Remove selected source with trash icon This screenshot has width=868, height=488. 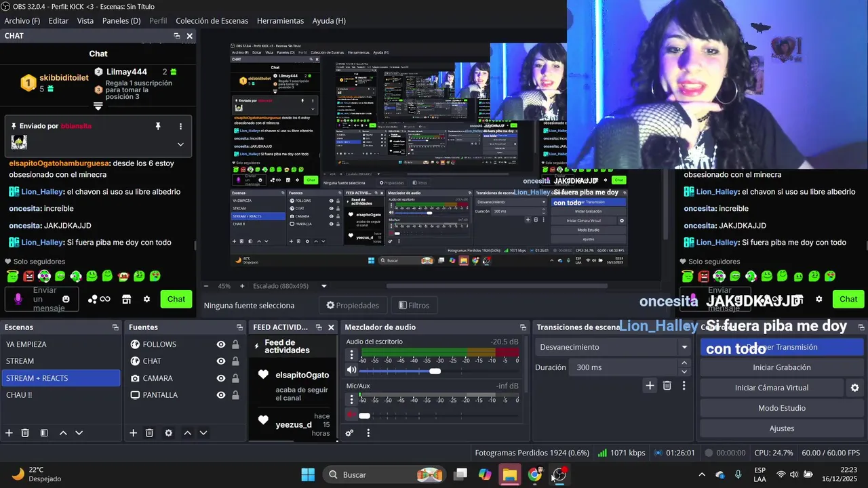[x=150, y=433]
